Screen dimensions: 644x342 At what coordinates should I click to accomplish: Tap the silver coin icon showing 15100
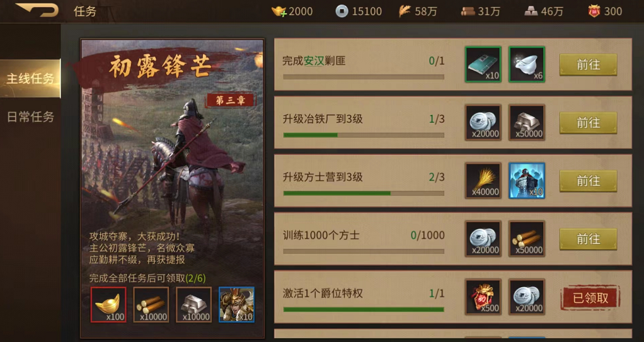342,11
